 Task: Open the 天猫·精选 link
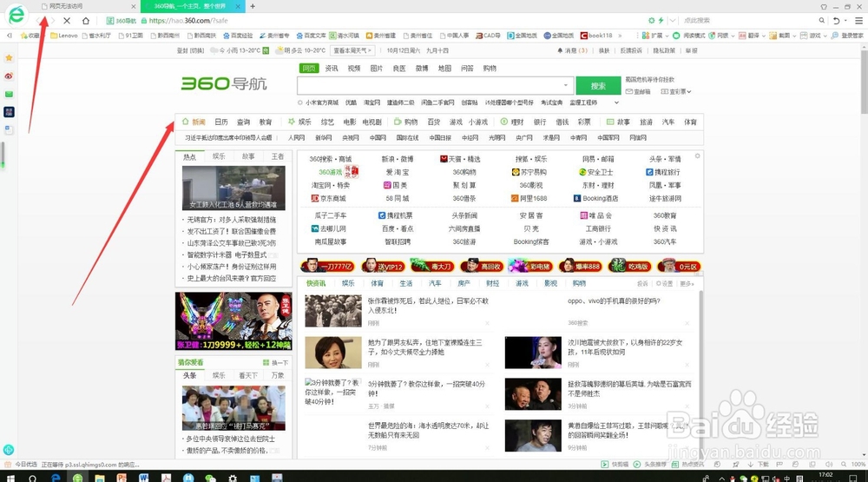coord(460,159)
